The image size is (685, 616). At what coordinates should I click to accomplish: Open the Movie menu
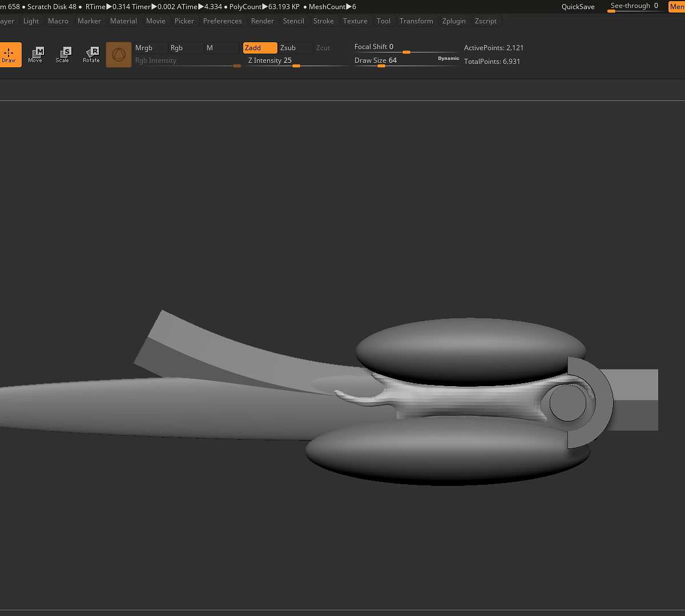[x=156, y=21]
